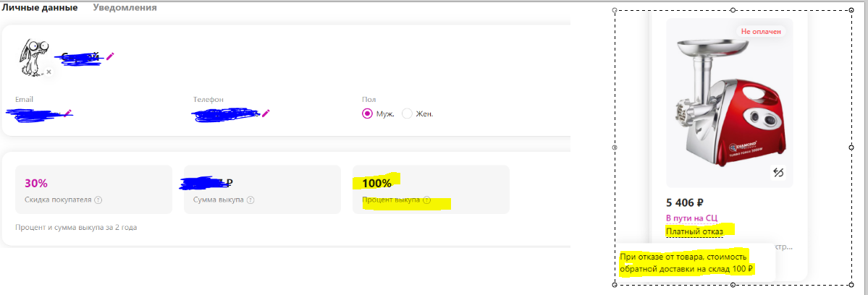
Task: Click the pencil icon to edit the Телефон
Action: click(266, 113)
